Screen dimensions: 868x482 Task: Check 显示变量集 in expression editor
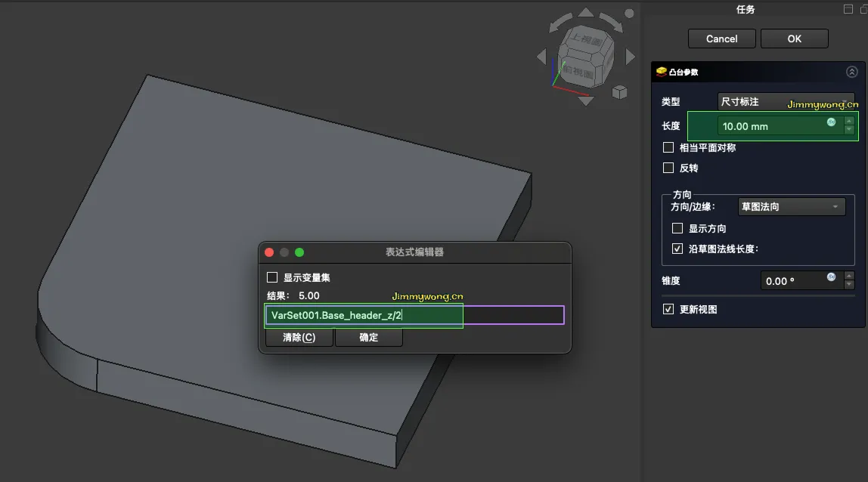(x=272, y=278)
